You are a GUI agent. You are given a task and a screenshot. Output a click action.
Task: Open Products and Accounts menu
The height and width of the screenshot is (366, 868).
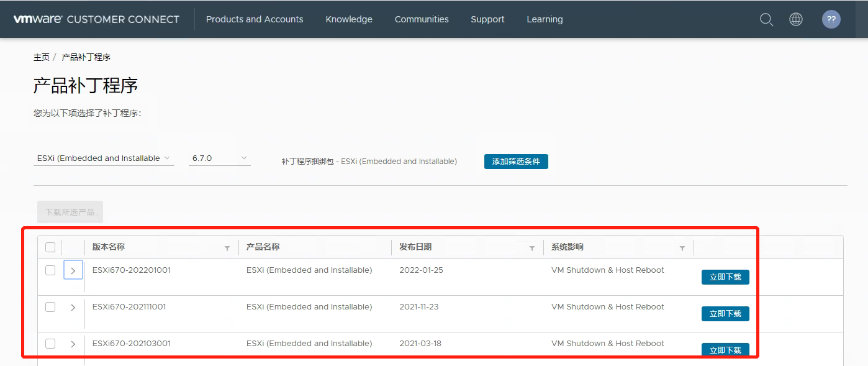[255, 19]
